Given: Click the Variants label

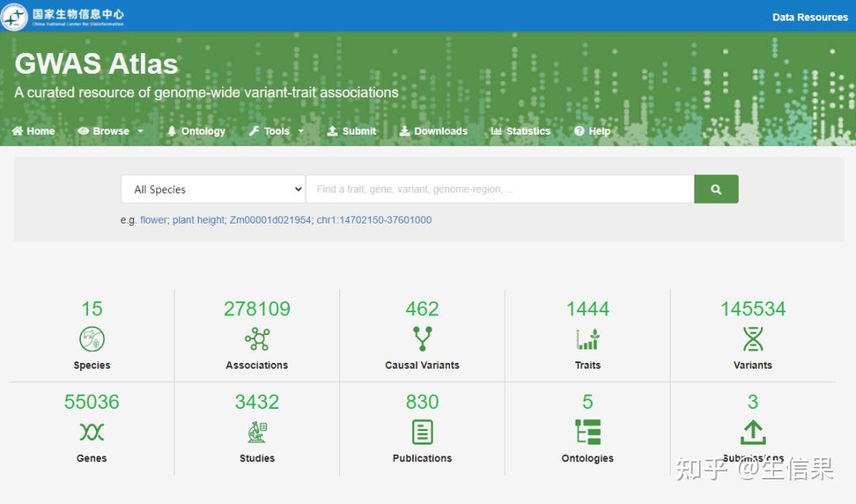Looking at the screenshot, I should pyautogui.click(x=753, y=365).
